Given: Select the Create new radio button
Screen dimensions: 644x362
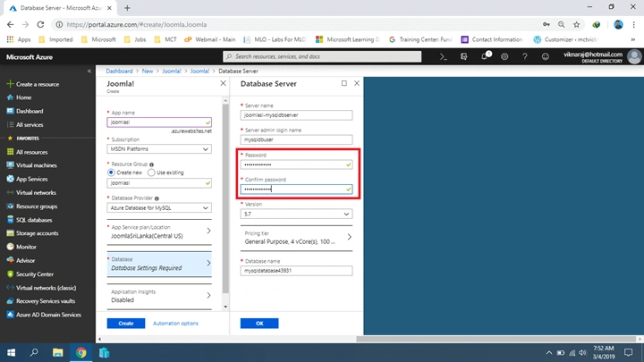Looking at the screenshot, I should [111, 173].
